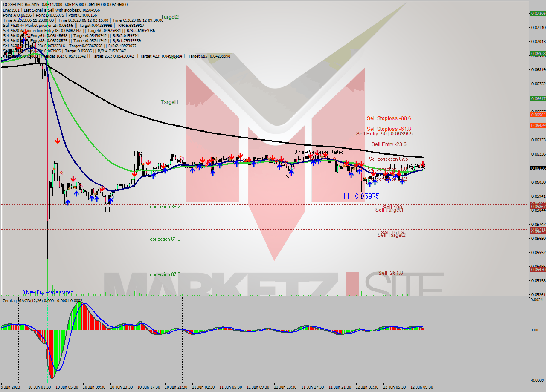Click the '10 Jun 17:30' time label
The width and height of the screenshot is (546, 392).
click(x=148, y=387)
